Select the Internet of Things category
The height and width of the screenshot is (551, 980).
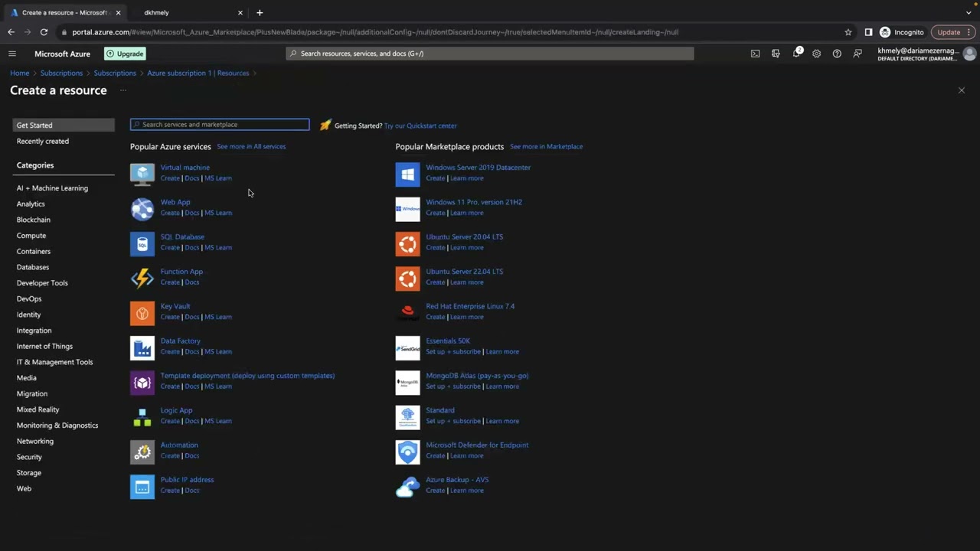44,346
